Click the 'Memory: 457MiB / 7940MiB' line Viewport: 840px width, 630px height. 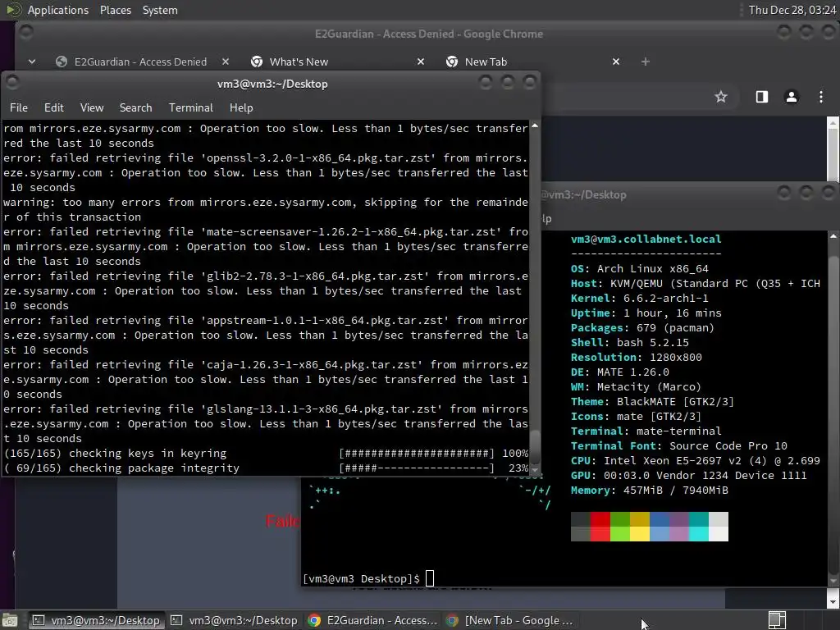[650, 491]
